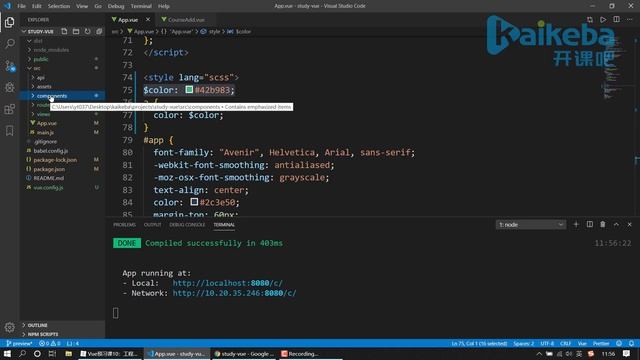Open the localhost:8080 link in terminal
Viewport: 640px width, 360px height.
pos(227,283)
